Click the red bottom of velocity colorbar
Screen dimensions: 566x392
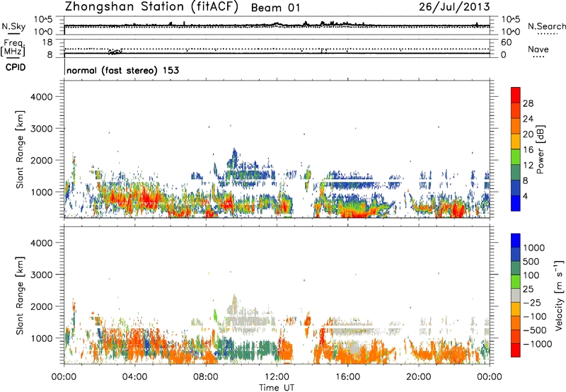(x=516, y=350)
